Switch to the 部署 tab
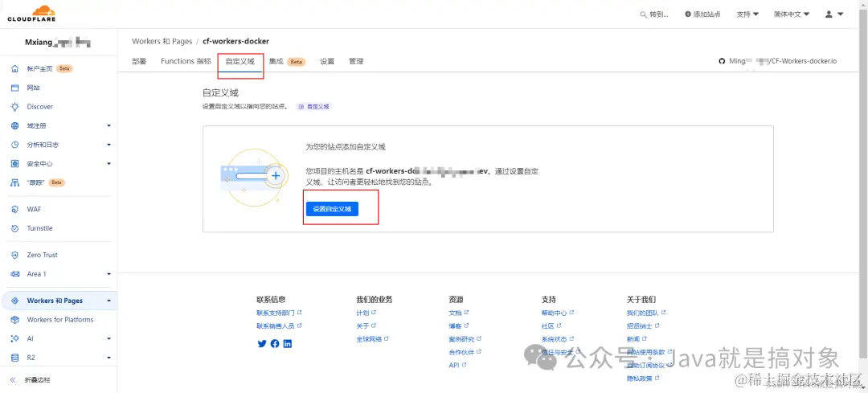Viewport: 868px width, 393px height. (x=139, y=61)
